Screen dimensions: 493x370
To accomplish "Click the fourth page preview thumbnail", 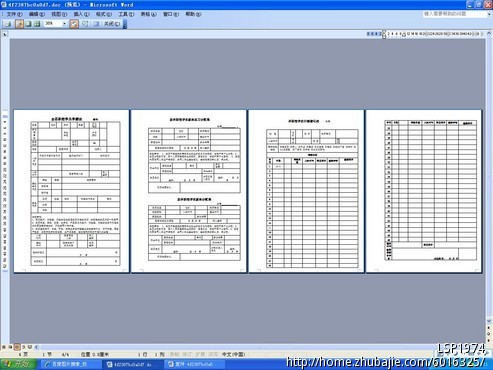I will (424, 191).
